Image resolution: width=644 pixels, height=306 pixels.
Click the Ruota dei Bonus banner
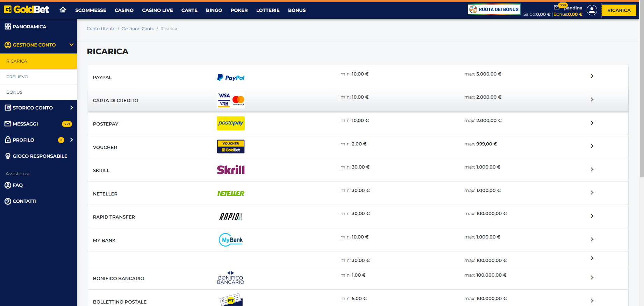[x=494, y=9]
